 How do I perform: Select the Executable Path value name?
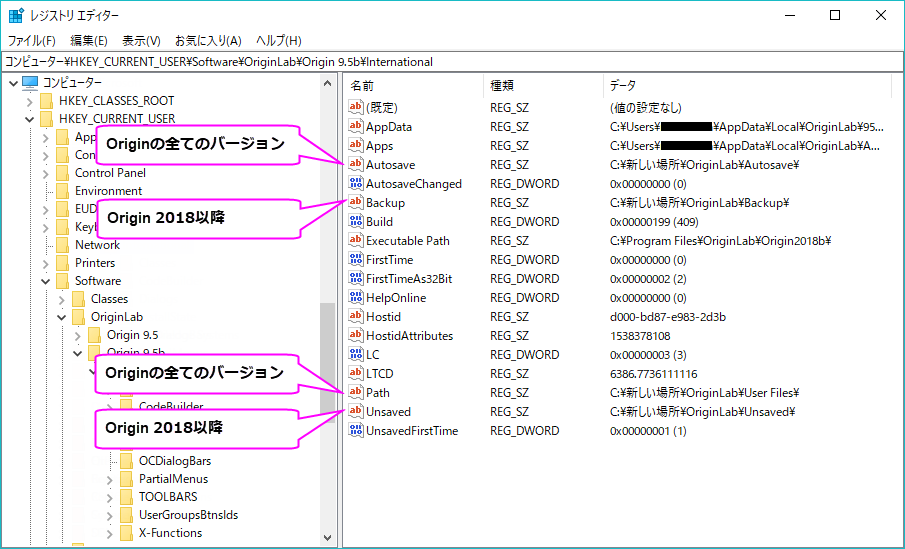click(407, 241)
